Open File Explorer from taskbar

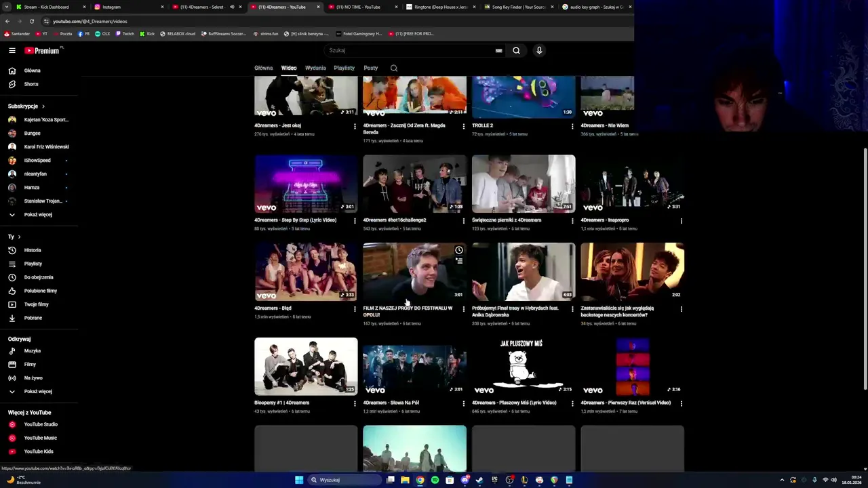point(405,480)
